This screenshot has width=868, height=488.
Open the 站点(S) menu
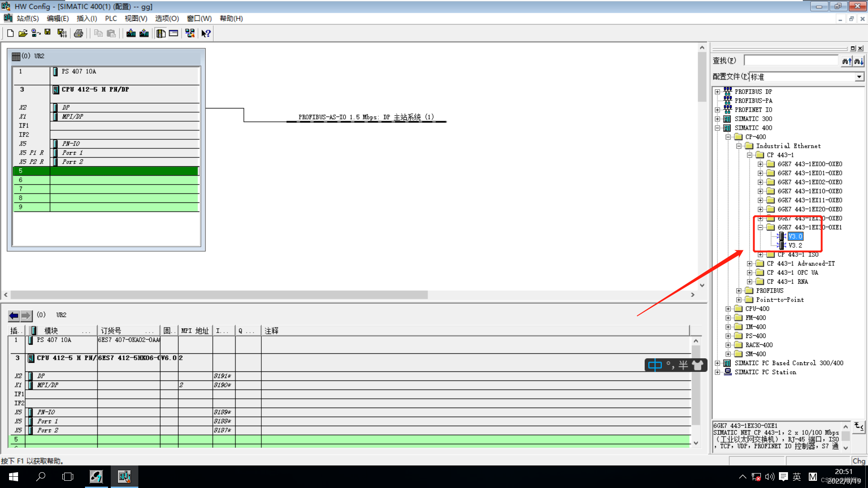(x=28, y=19)
